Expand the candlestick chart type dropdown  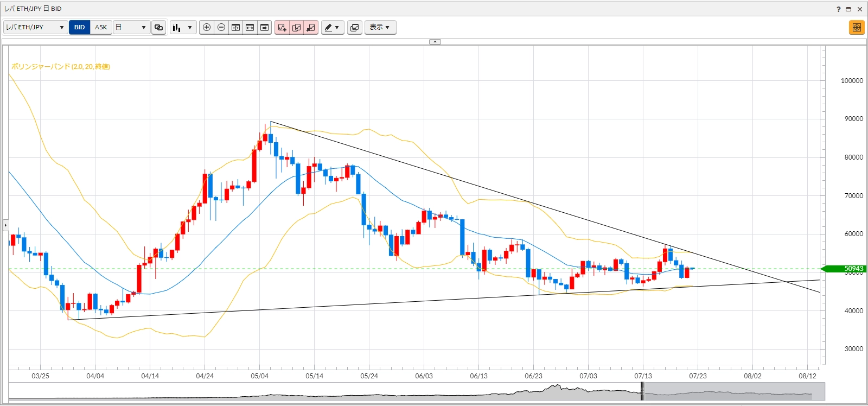(183, 27)
